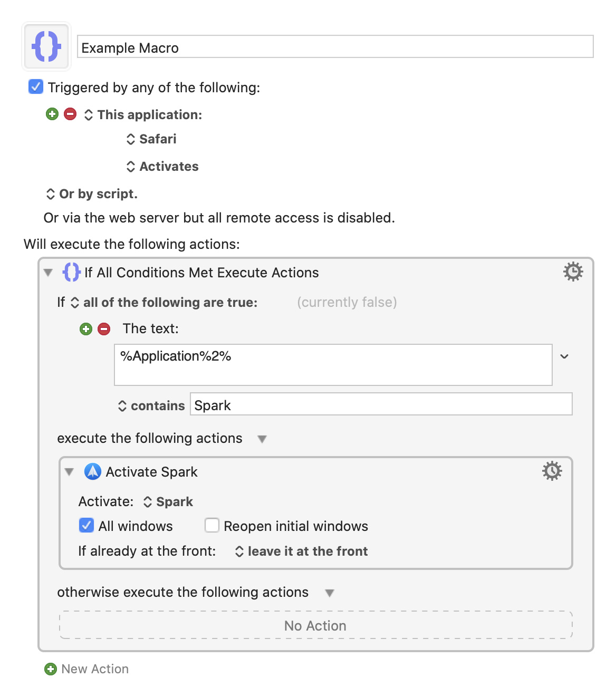Open token insert chevron beside text field
The image size is (616, 697).
pyautogui.click(x=564, y=356)
